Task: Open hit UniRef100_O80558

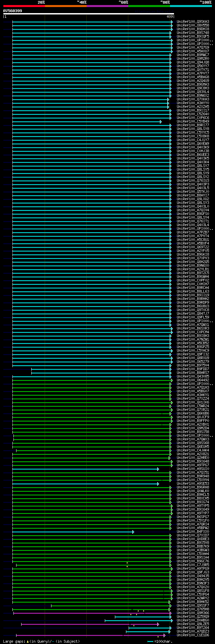Action: (193, 26)
